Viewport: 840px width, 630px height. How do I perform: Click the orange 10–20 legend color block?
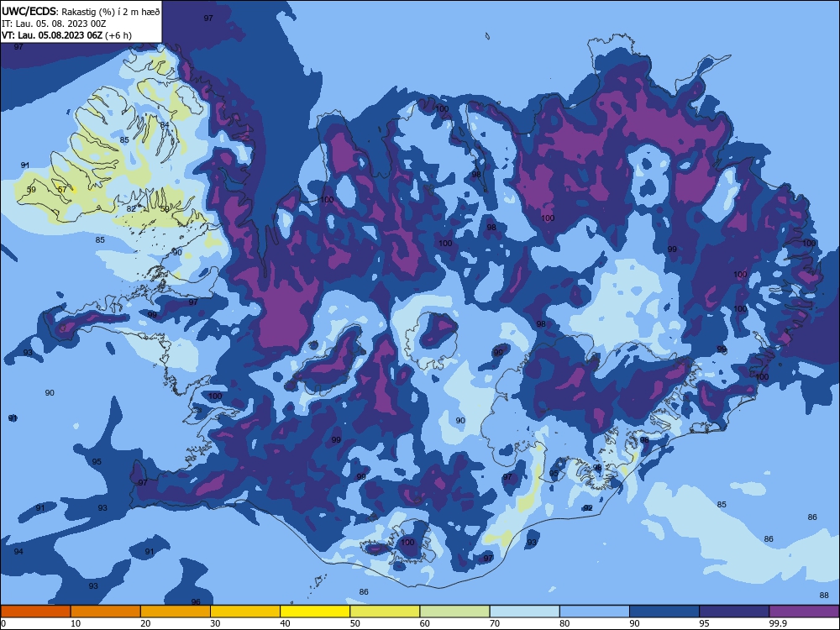coord(106,612)
